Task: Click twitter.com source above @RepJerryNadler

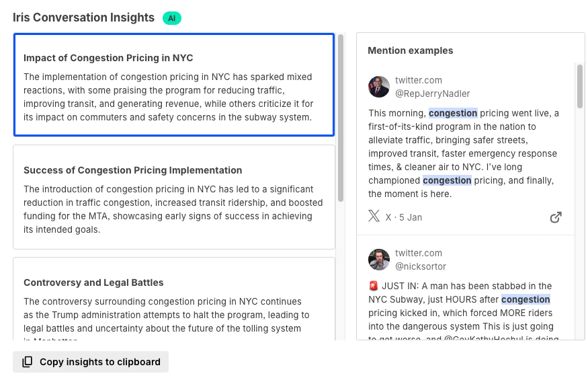Action: (418, 80)
